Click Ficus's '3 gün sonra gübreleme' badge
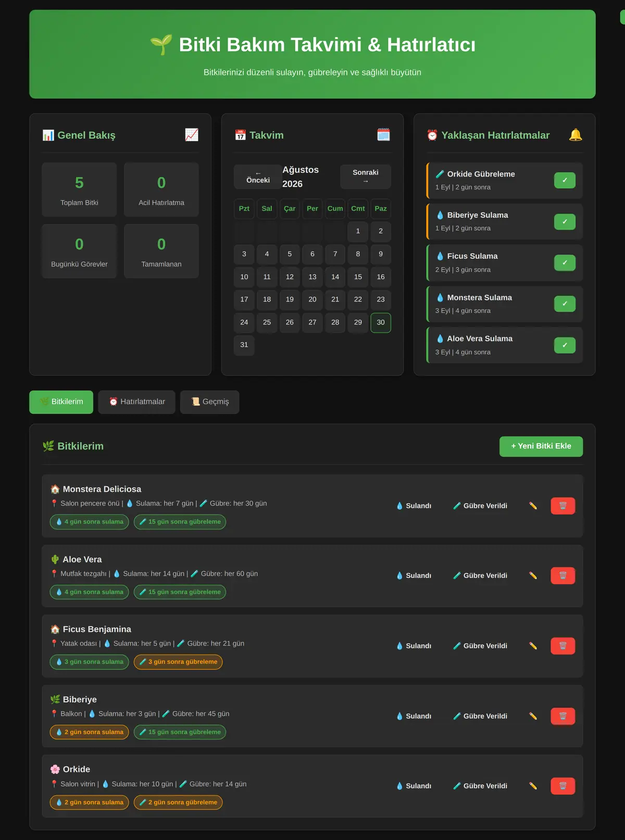Image resolution: width=625 pixels, height=840 pixels. 178,662
